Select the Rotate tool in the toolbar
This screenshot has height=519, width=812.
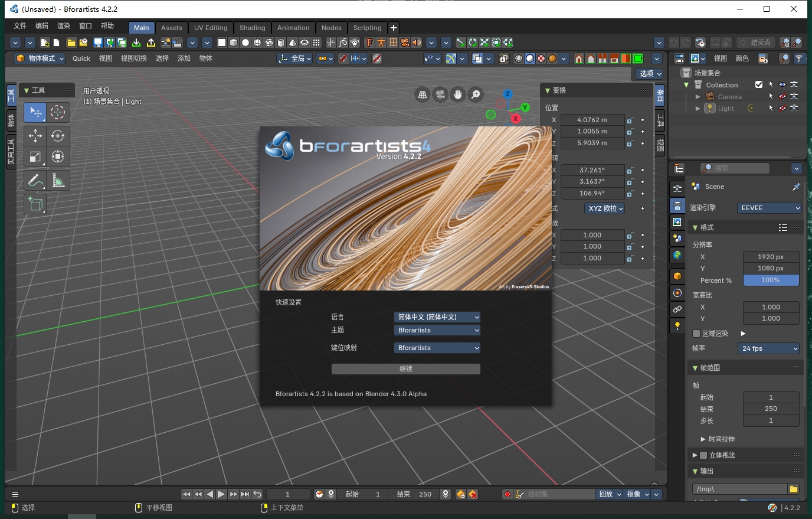58,135
